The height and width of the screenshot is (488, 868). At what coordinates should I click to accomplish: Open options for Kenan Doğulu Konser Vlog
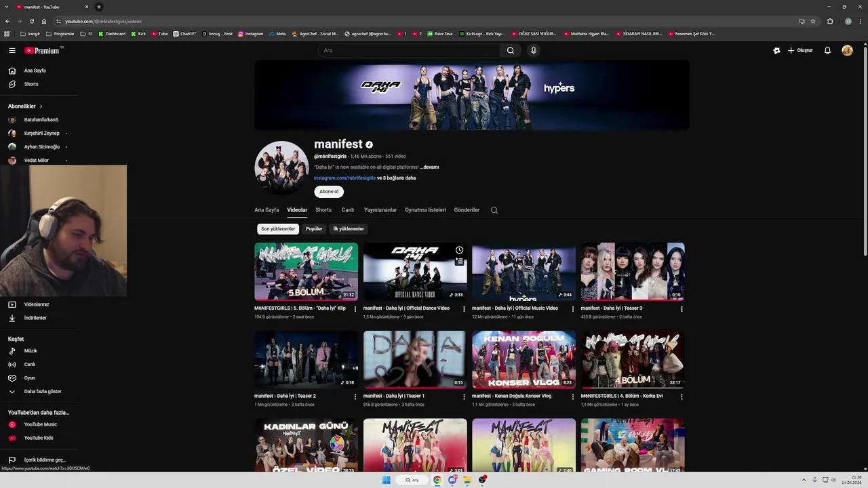[x=573, y=396]
